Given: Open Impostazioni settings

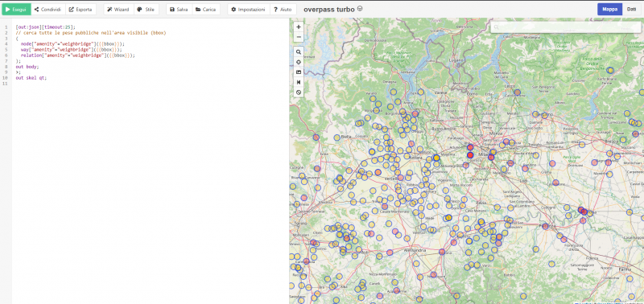Looking at the screenshot, I should coord(249,9).
